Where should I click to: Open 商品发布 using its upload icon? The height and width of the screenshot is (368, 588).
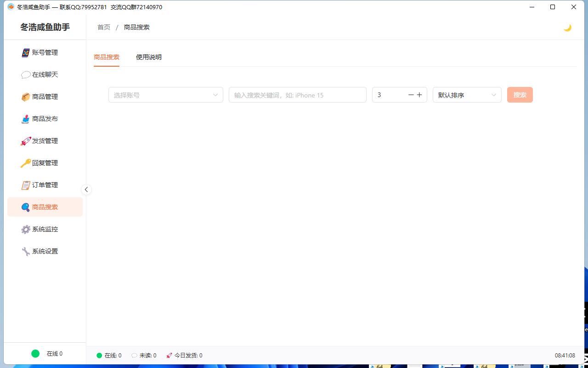26,119
